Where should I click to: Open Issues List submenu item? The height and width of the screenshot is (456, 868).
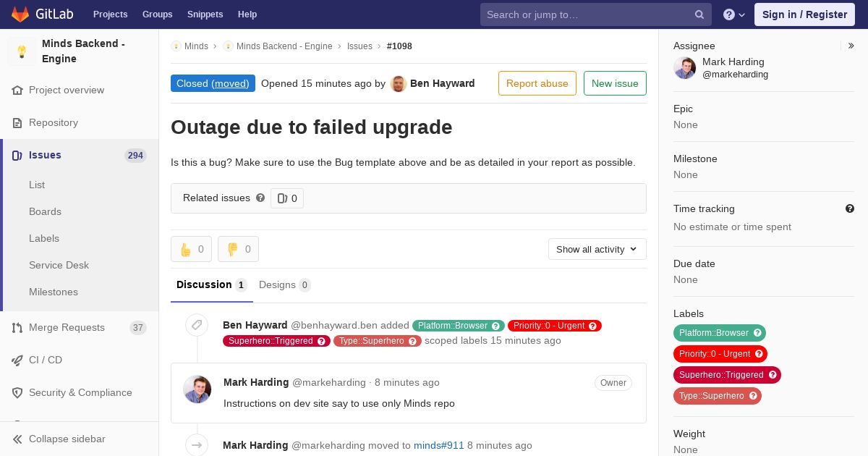pos(37,185)
